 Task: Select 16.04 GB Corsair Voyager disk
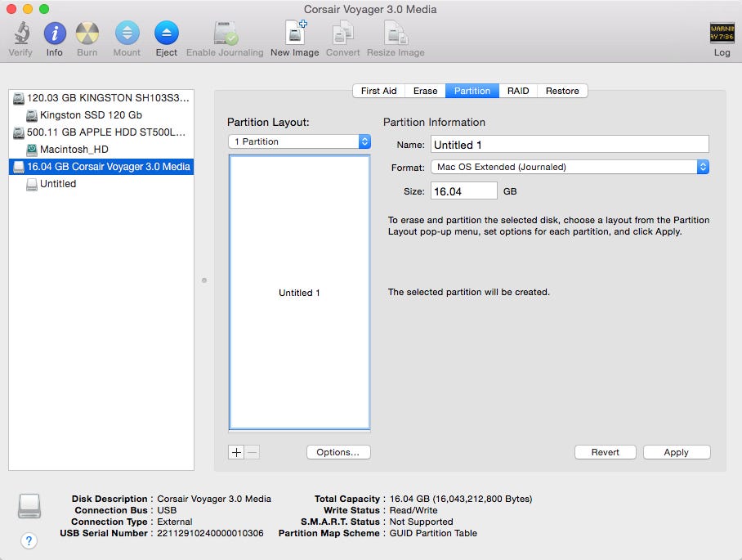[101, 167]
